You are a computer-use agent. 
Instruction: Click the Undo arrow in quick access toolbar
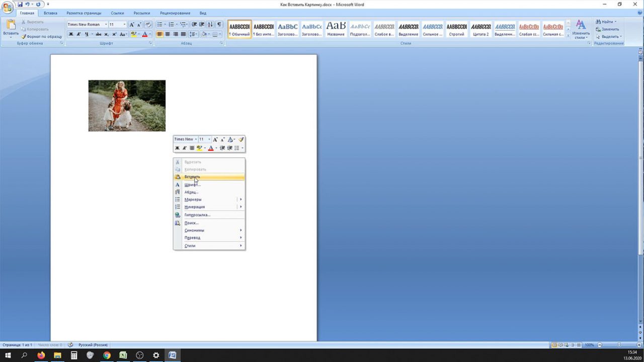tap(27, 4)
